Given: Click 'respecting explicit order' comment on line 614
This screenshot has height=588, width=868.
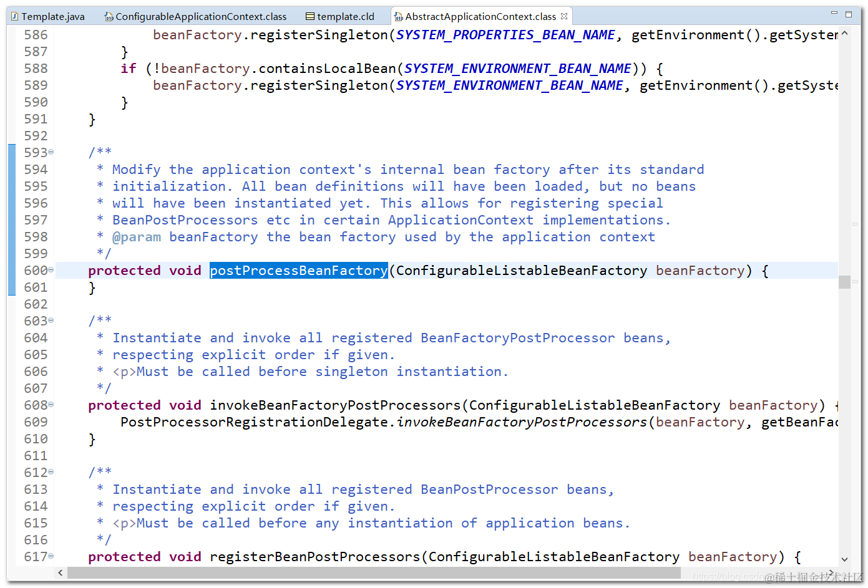Looking at the screenshot, I should (x=213, y=506).
